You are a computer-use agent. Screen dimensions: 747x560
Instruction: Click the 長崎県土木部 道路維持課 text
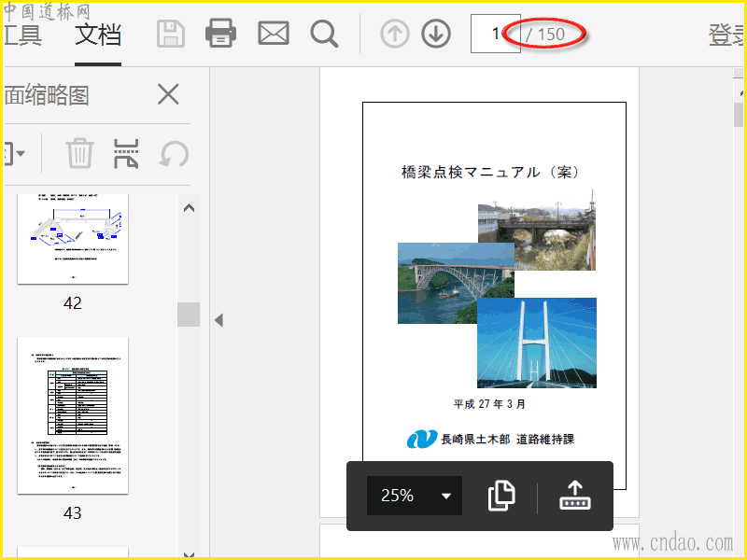pos(507,439)
